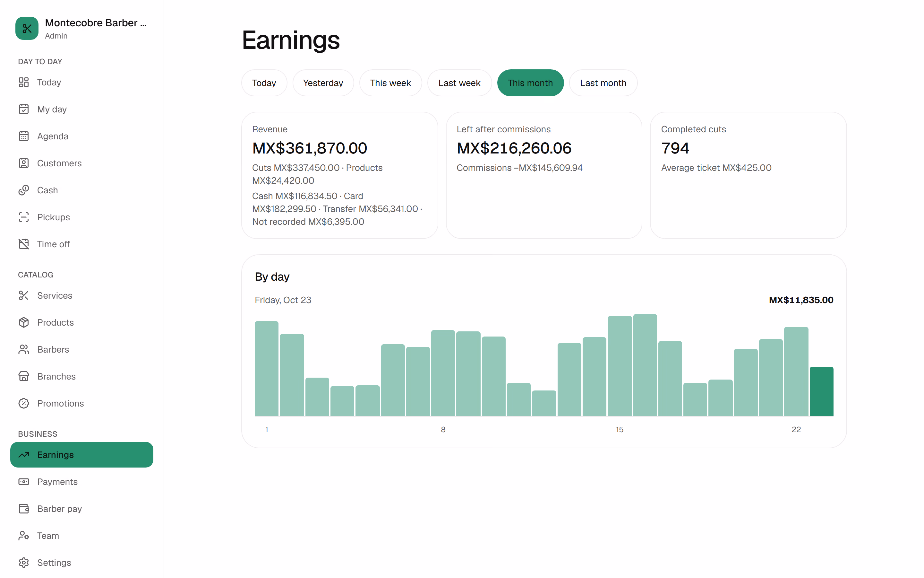Open Payments banknote icon
The image size is (924, 578).
pos(24,482)
